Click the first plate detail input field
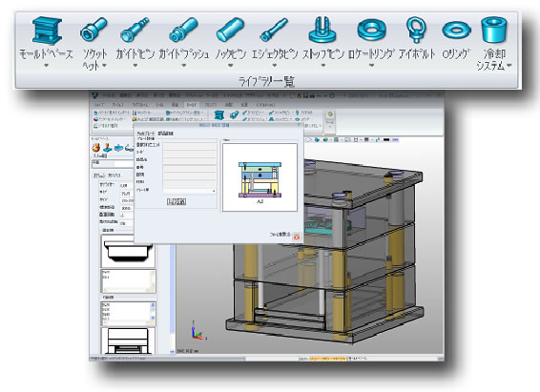This screenshot has height=392, width=540. pyautogui.click(x=190, y=145)
